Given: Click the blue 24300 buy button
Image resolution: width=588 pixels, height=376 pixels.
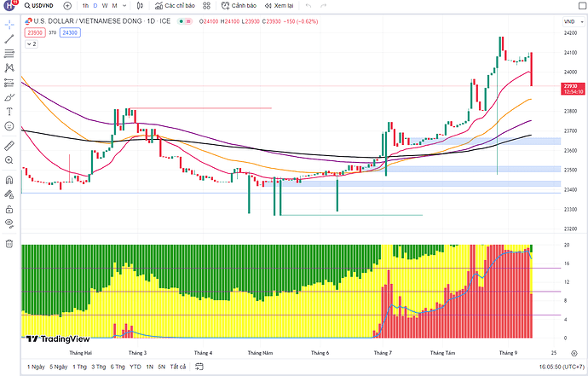Looking at the screenshot, I should tap(70, 32).
